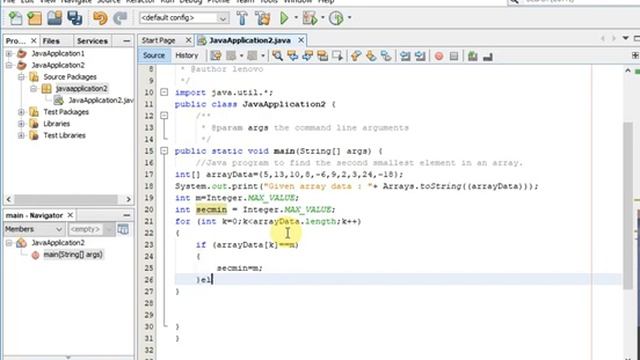Switch the editor to Source view
640x360 pixels.
(154, 56)
